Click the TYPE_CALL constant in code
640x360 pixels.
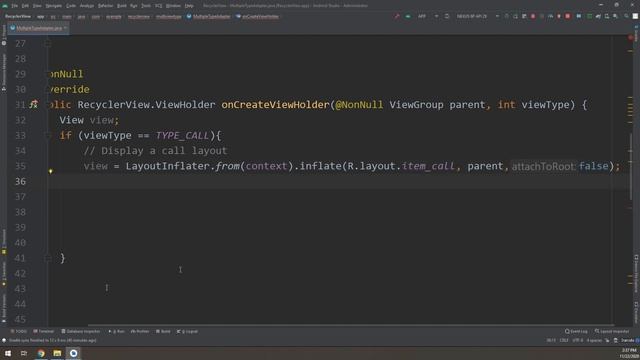182,136
